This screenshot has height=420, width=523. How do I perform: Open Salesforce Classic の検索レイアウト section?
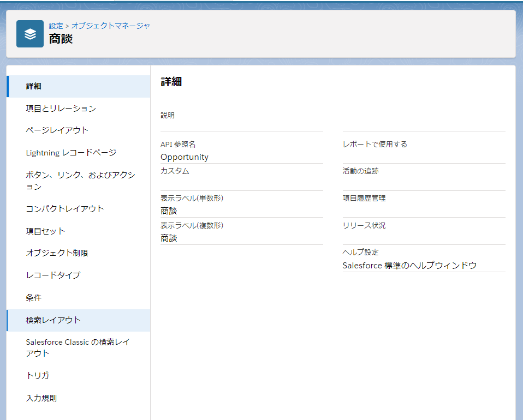coord(79,347)
